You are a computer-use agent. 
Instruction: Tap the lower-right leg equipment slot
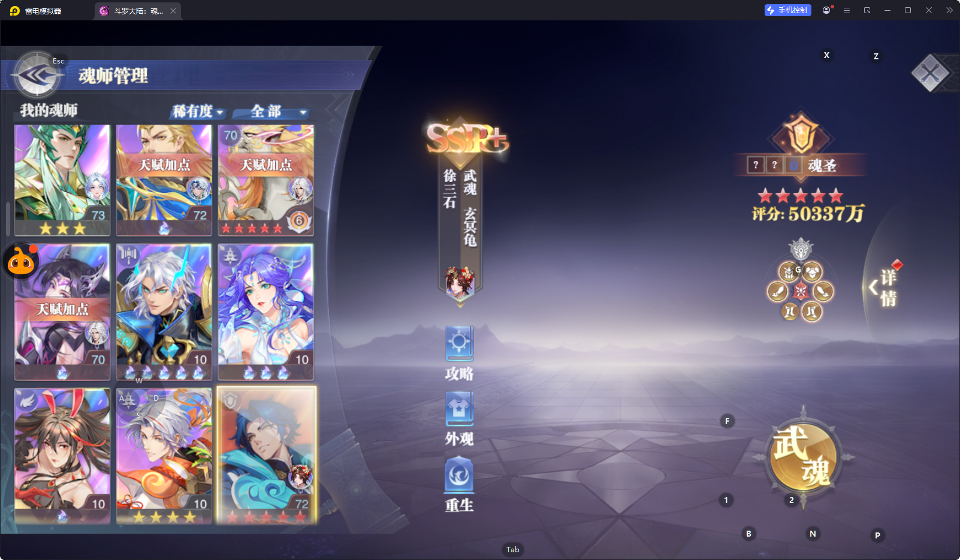[812, 311]
